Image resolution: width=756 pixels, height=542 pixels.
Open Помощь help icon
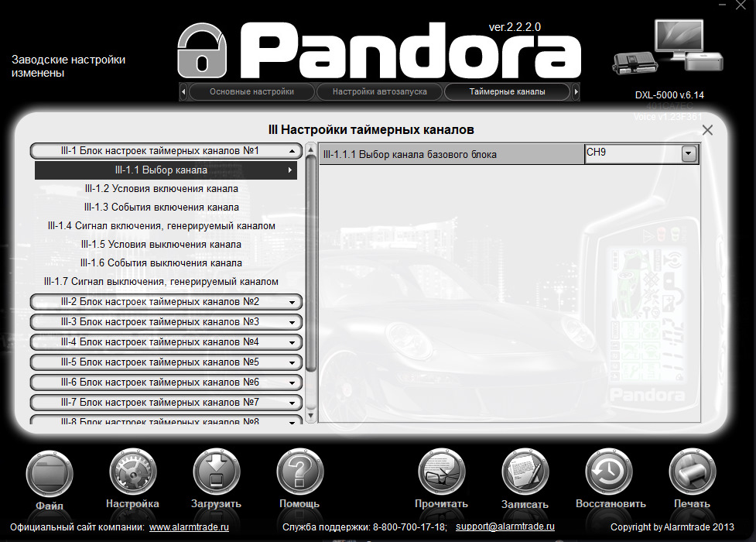pos(299,472)
